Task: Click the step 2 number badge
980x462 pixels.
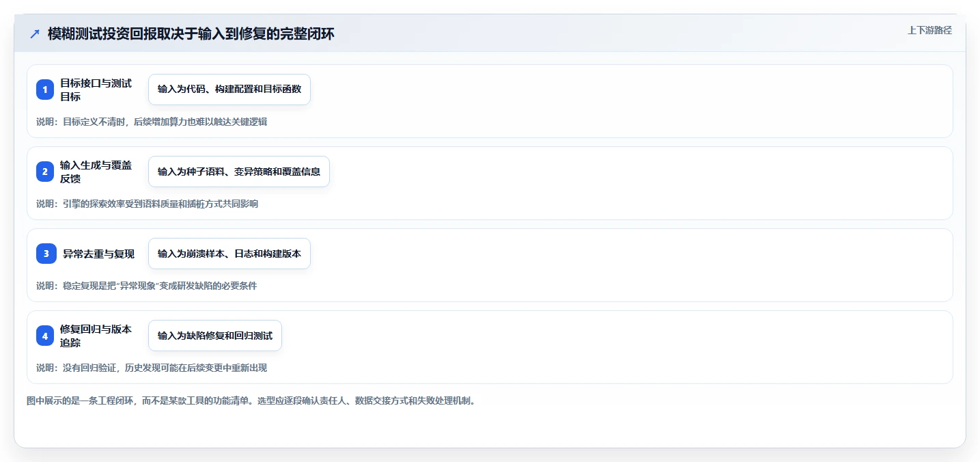Action: (45, 172)
